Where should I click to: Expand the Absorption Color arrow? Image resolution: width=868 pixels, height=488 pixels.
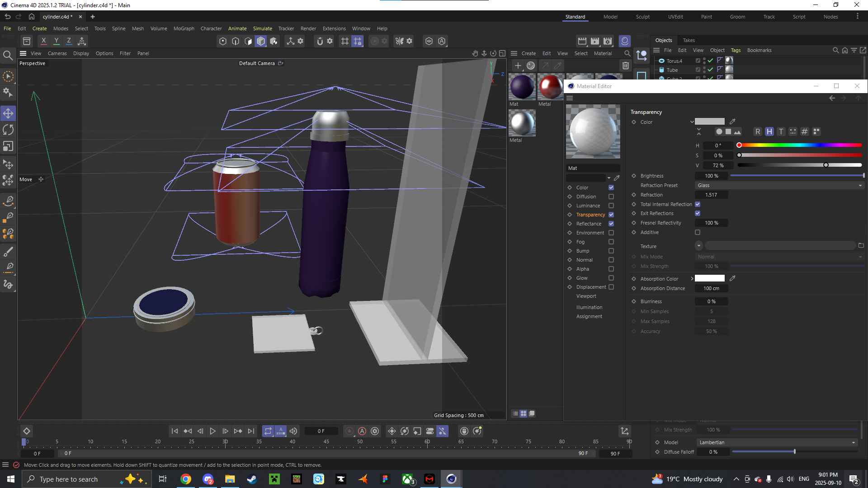(692, 278)
